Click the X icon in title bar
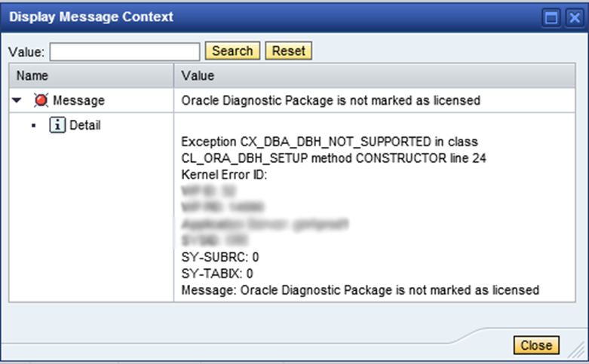The width and height of the screenshot is (589, 364). [575, 17]
